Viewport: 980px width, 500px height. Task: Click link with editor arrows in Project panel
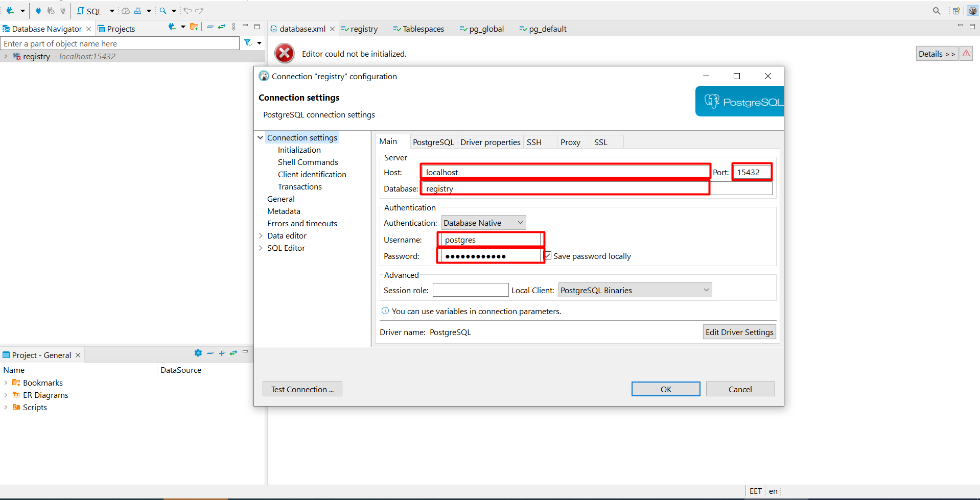click(234, 353)
